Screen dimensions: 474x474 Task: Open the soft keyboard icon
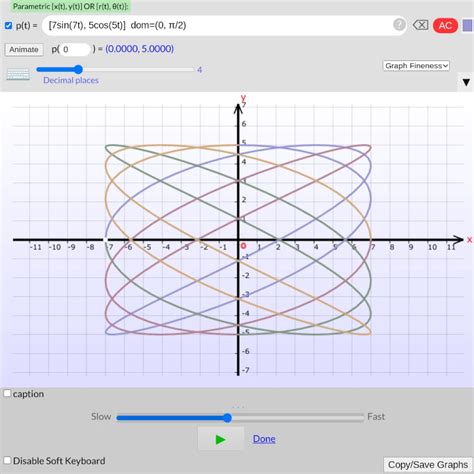point(18,74)
